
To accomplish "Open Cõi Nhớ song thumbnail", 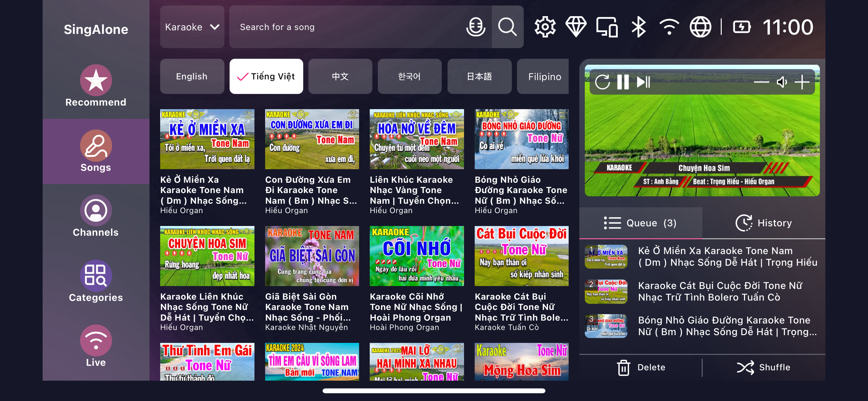I will tap(417, 256).
